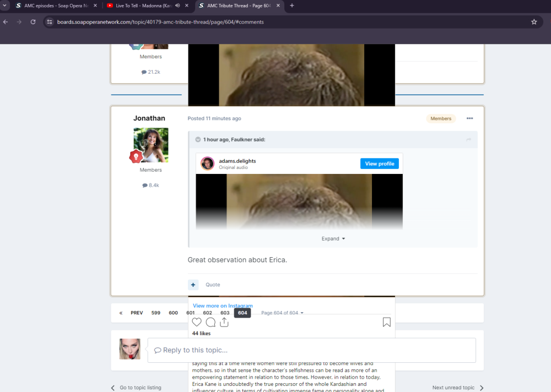Open the tab search dropdown arrow
The height and width of the screenshot is (392, 551).
pyautogui.click(x=5, y=6)
